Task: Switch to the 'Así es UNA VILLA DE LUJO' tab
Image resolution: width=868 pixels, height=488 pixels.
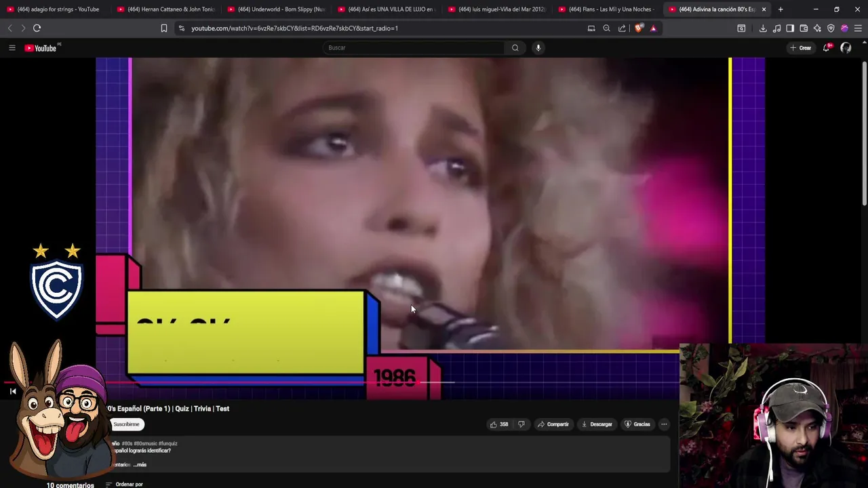Action: coord(387,9)
